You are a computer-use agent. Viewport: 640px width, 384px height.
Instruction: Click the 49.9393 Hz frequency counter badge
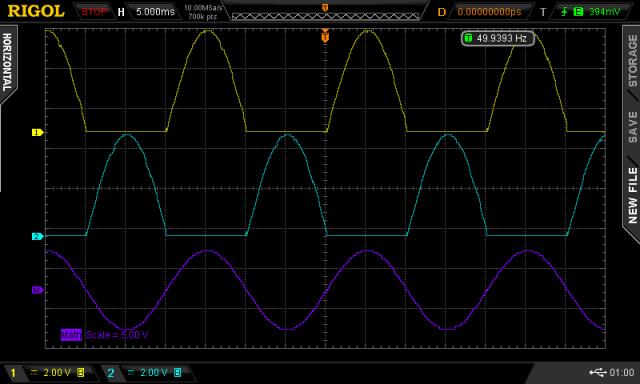498,38
